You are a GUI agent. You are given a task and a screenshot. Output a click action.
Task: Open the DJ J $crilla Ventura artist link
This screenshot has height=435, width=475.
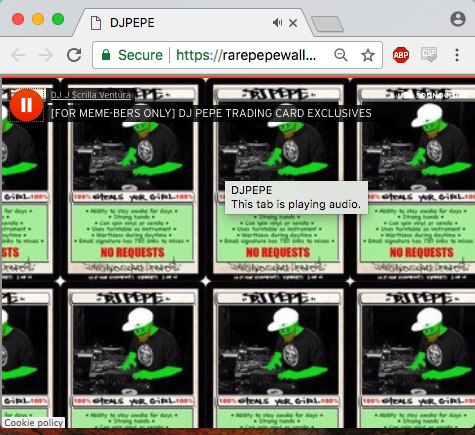(91, 95)
